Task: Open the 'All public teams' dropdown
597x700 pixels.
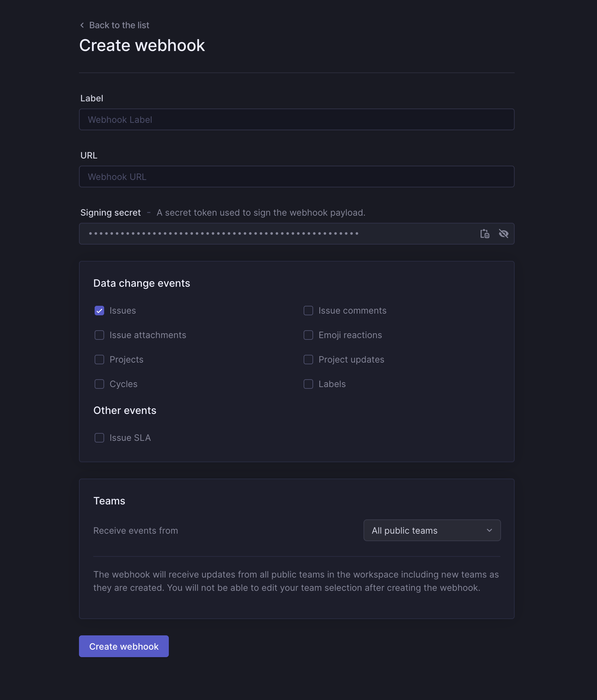Action: 432,531
